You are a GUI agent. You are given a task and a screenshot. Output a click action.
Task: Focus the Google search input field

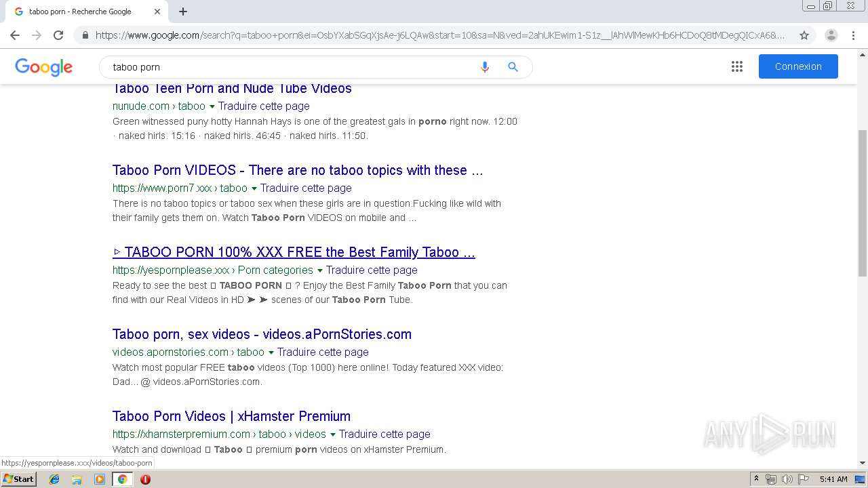(292, 67)
